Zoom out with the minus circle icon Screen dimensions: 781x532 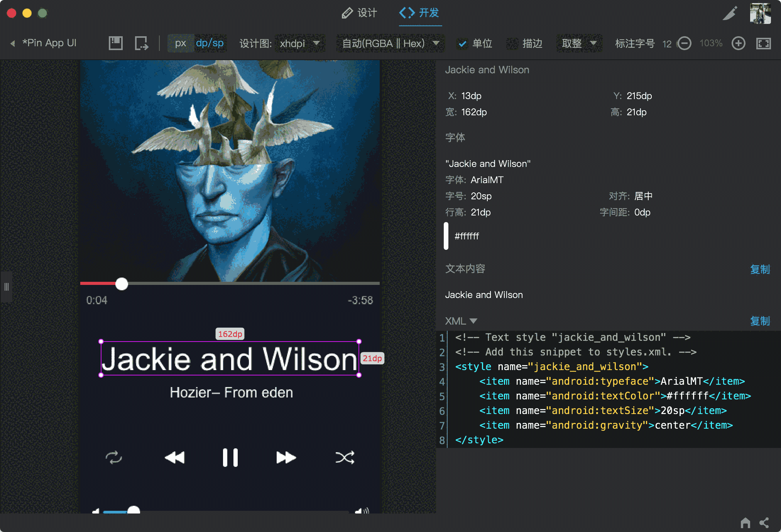click(685, 43)
